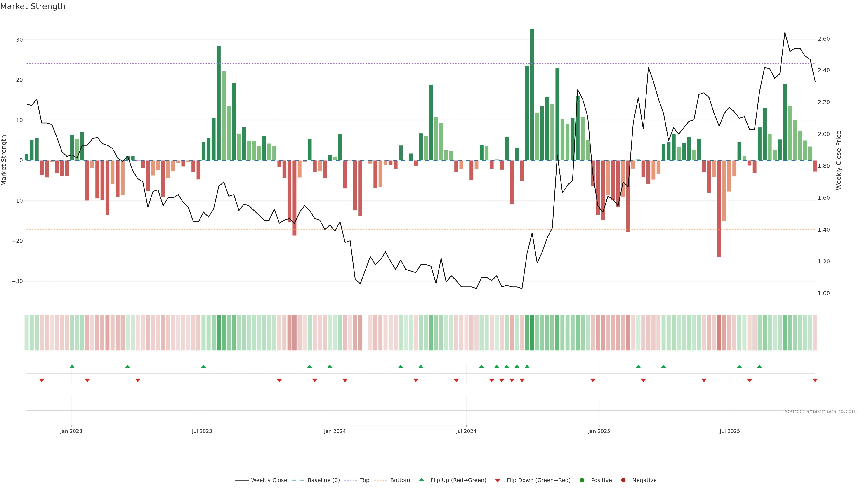The image size is (868, 488).
Task: Click the Flip Down red triangle legend icon
Action: (x=498, y=481)
